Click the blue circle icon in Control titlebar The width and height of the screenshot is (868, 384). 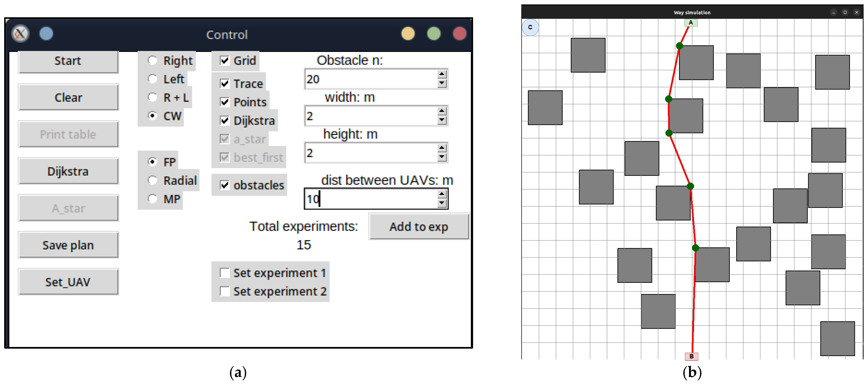tap(46, 34)
